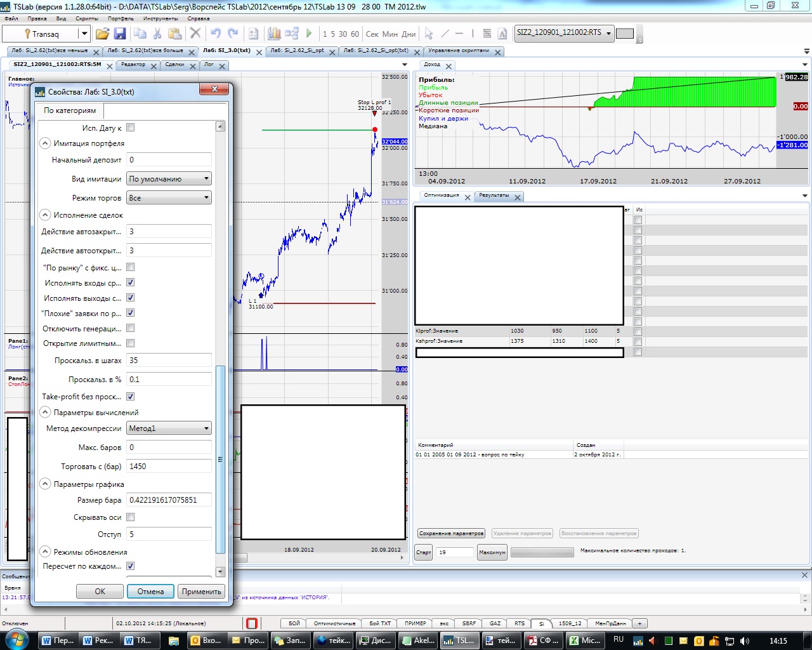This screenshot has height=650, width=812.
Task: Uncheck 'Take-profit без проск...' checkbox
Action: pyautogui.click(x=131, y=397)
